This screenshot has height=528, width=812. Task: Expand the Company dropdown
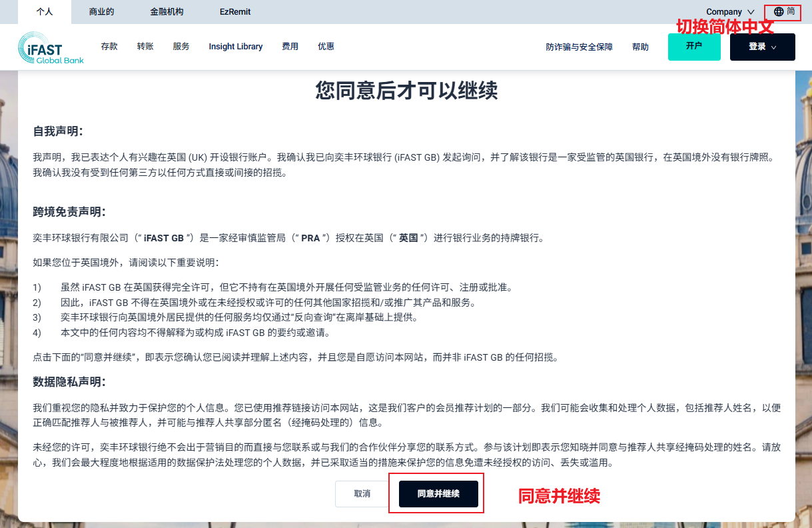coord(730,12)
